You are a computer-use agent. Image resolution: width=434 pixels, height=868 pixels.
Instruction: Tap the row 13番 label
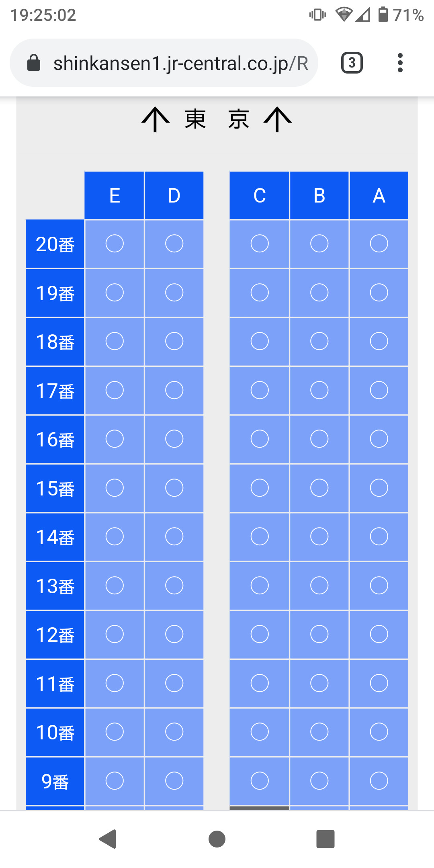pos(55,586)
